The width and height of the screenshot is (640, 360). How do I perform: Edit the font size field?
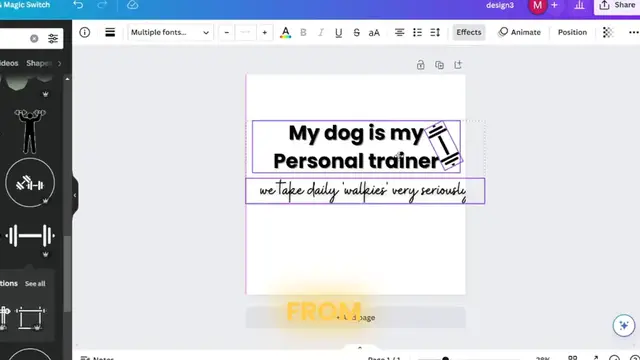pos(245,32)
